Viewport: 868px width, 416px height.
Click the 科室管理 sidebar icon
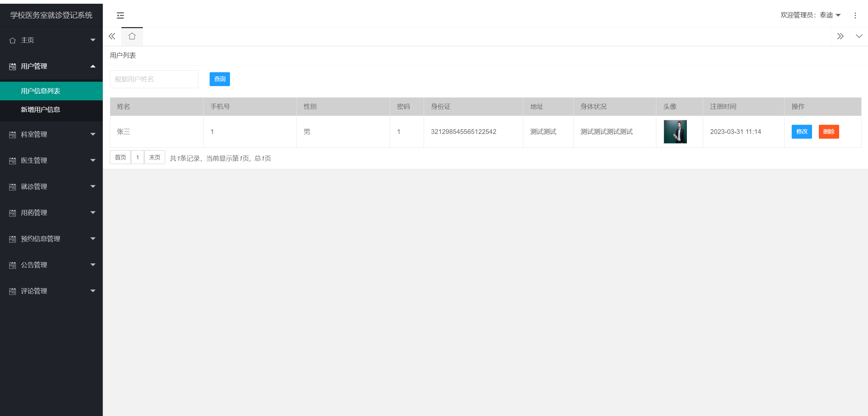13,135
